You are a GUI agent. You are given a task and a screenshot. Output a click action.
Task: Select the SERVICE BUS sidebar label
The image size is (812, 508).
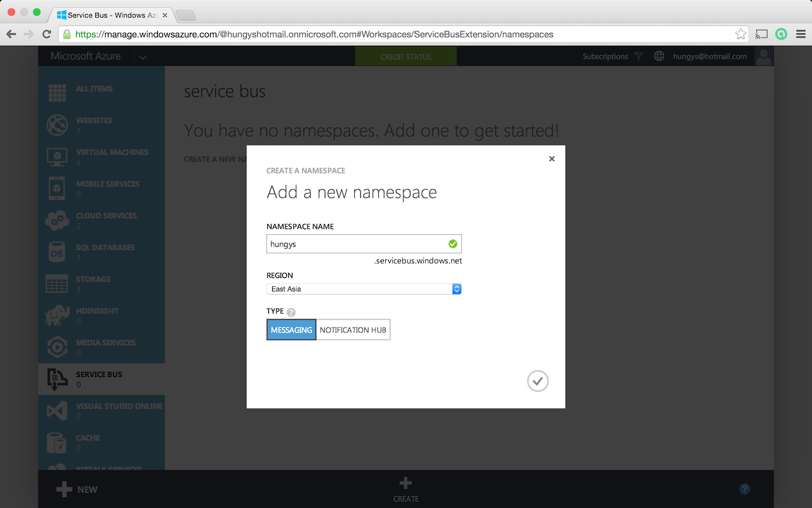tap(99, 374)
